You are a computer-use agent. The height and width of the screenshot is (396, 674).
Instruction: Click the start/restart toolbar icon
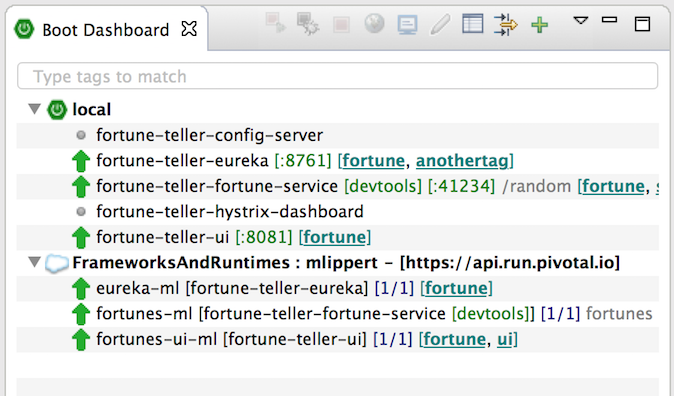point(275,23)
